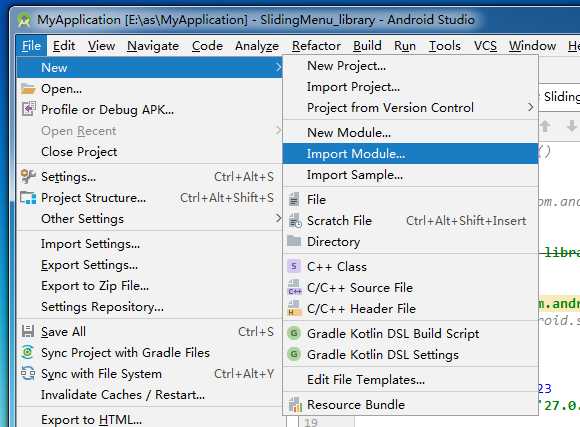This screenshot has width=580, height=427.
Task: Expand Project from Version Control submenu arrow
Action: click(x=531, y=107)
